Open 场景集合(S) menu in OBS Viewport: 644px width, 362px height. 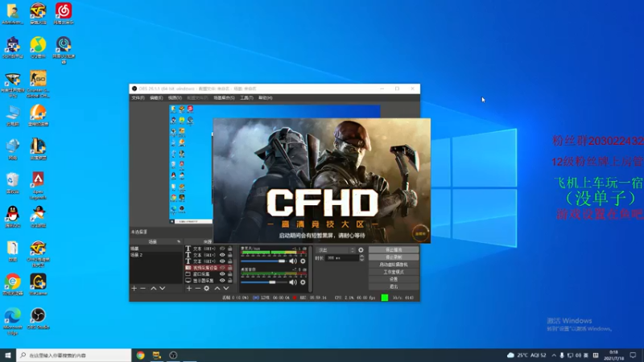pos(224,98)
